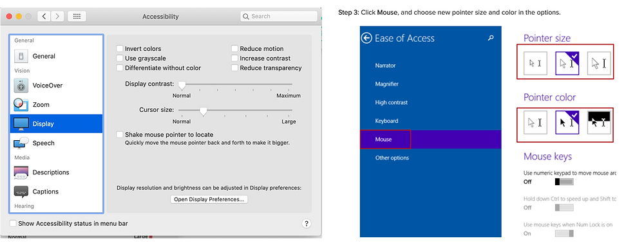644x245 pixels.
Task: Select the white pointer color tile
Action: tap(536, 122)
